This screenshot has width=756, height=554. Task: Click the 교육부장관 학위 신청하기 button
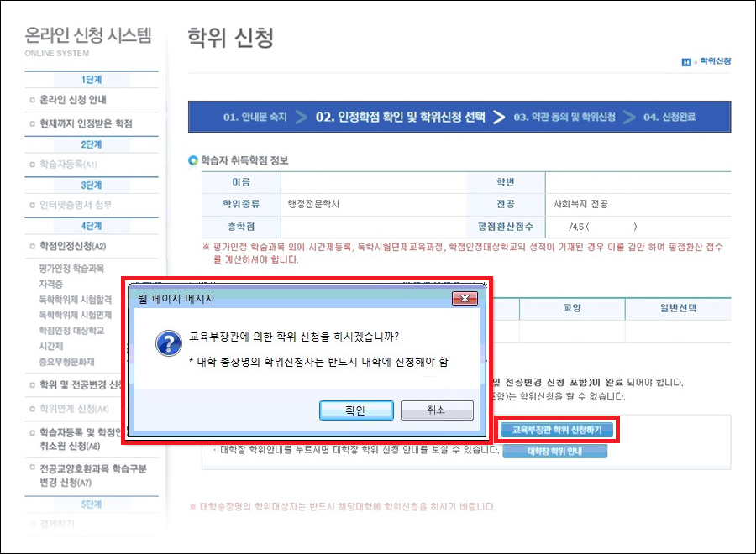[557, 429]
